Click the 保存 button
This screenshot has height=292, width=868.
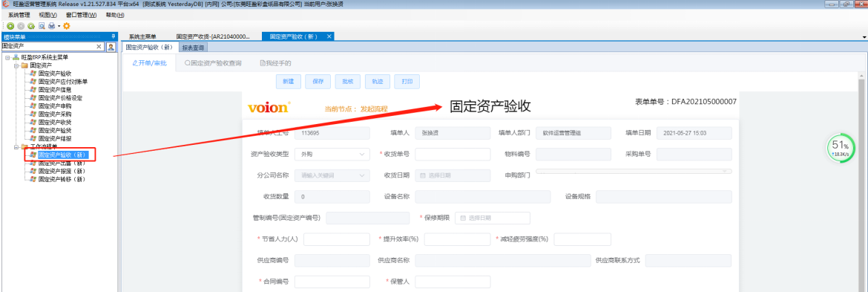tap(318, 82)
